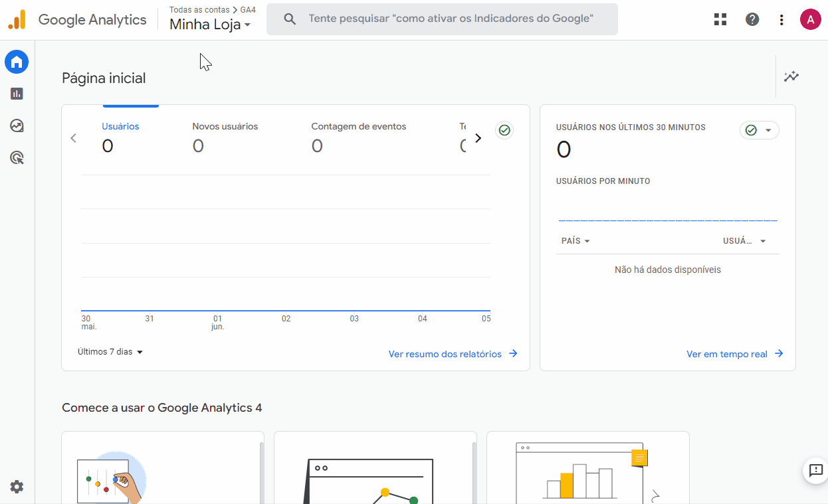The width and height of the screenshot is (828, 504).
Task: Show next metrics with right chevron
Action: (478, 138)
